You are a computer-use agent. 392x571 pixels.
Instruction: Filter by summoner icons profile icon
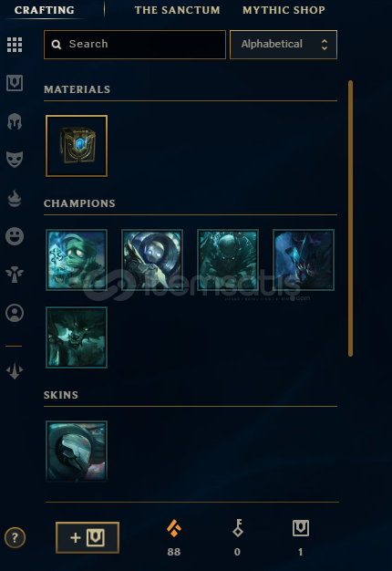pos(15,313)
